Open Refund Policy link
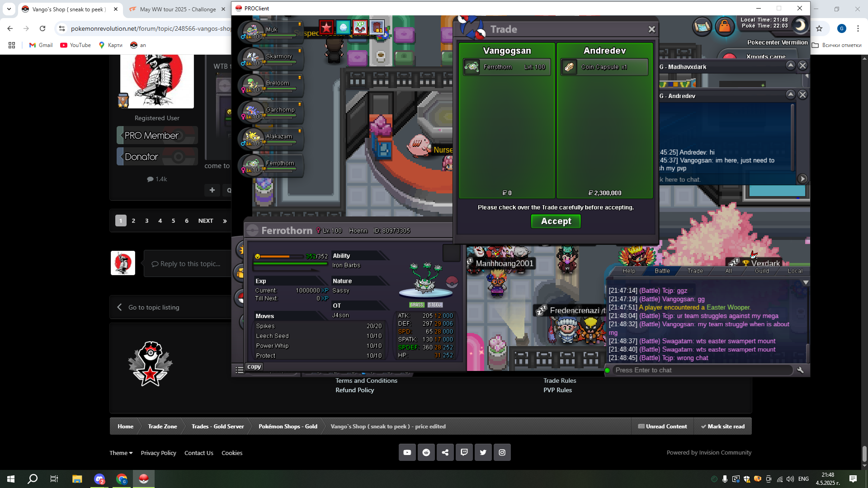This screenshot has height=488, width=868. 354,390
